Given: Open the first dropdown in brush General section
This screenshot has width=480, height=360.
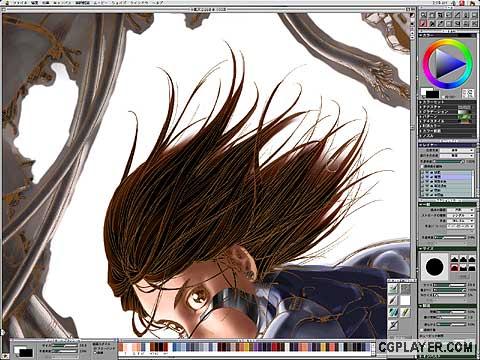Looking at the screenshot, I should [461, 210].
